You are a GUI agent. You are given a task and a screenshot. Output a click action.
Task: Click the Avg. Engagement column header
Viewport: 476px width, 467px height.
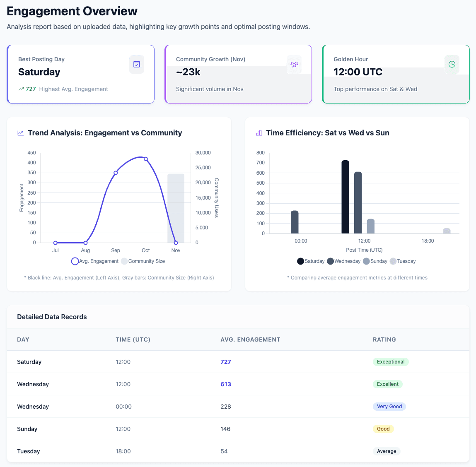[250, 339]
